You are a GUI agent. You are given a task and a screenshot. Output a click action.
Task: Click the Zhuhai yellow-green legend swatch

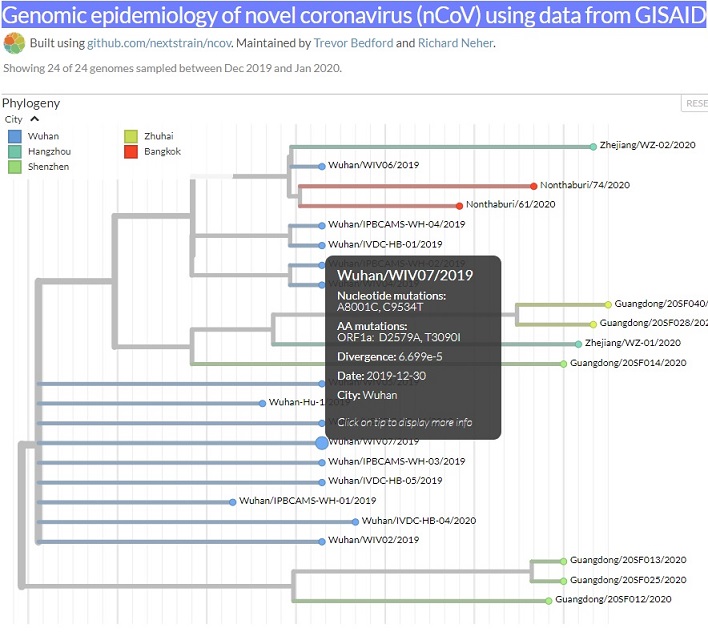coord(131,136)
